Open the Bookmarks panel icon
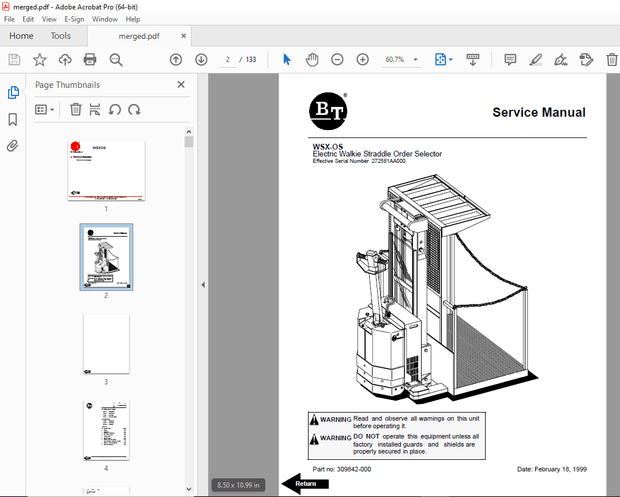The image size is (620, 497). (13, 119)
